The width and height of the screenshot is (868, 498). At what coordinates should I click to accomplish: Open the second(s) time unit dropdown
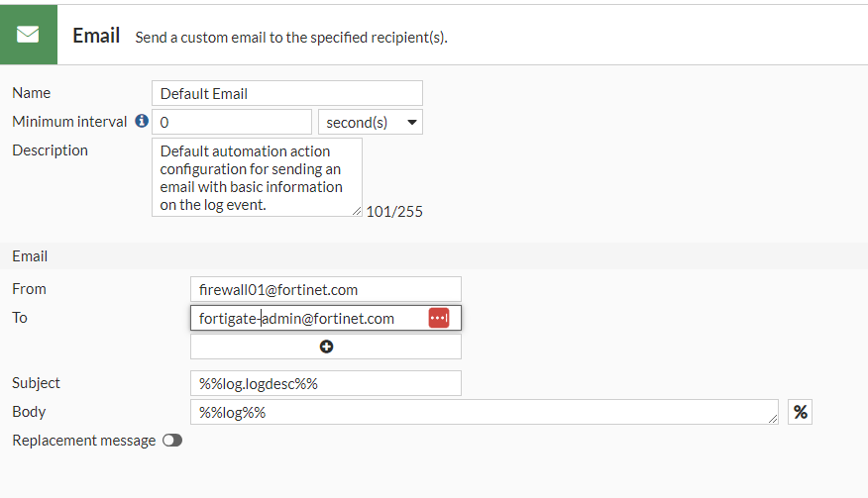(371, 122)
